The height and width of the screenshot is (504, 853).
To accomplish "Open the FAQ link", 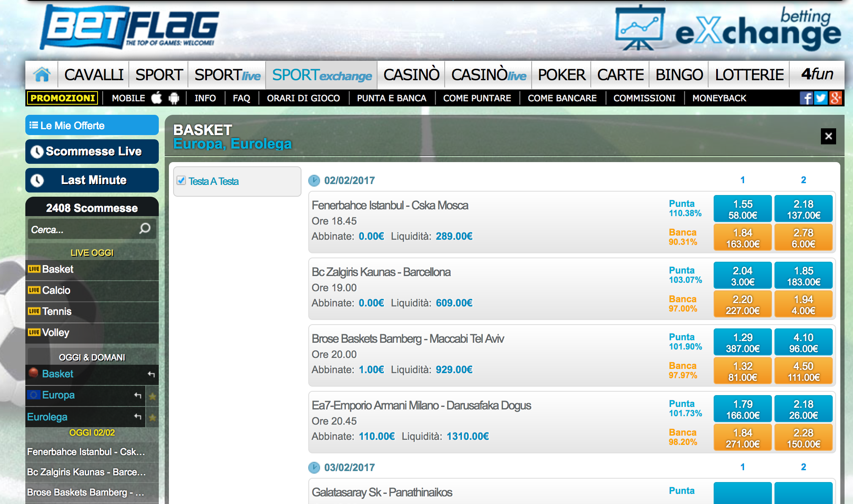I will (242, 98).
